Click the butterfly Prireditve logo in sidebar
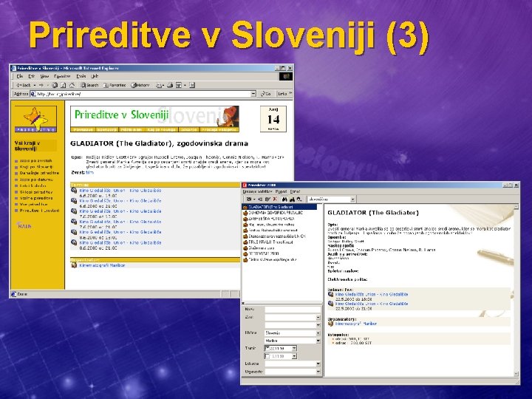 [35, 119]
